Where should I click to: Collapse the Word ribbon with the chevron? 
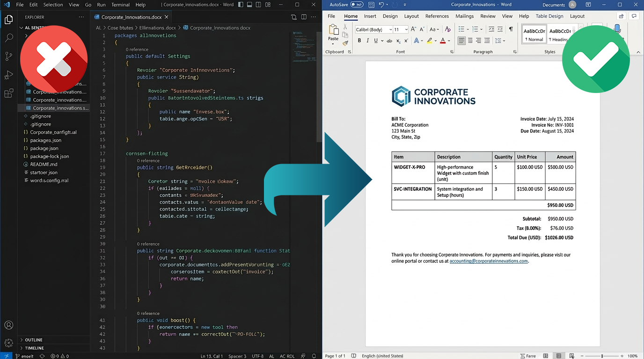(638, 52)
